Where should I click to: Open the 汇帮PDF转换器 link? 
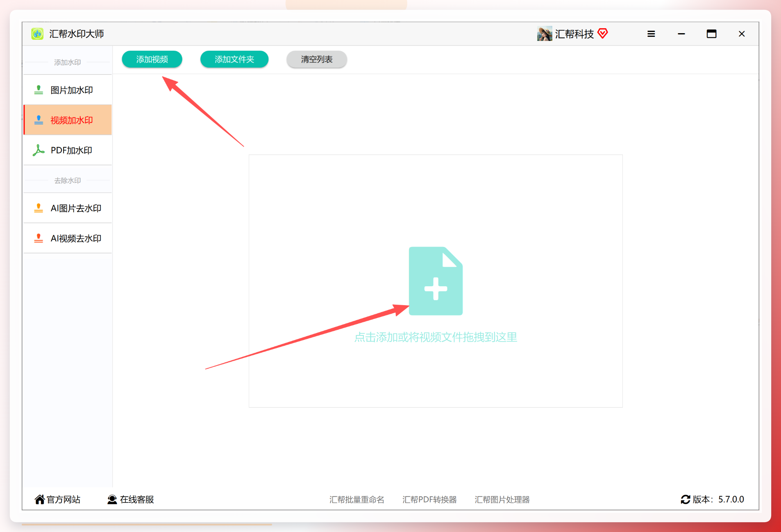pos(429,500)
